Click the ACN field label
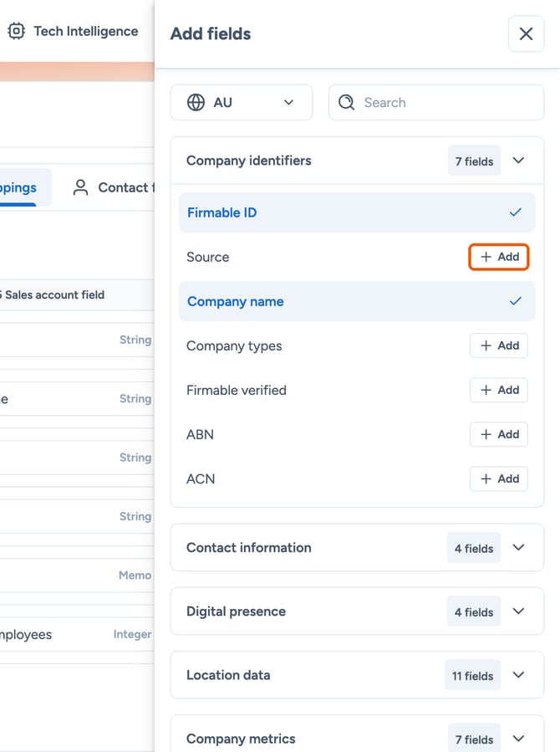The width and height of the screenshot is (560, 752). [x=201, y=479]
